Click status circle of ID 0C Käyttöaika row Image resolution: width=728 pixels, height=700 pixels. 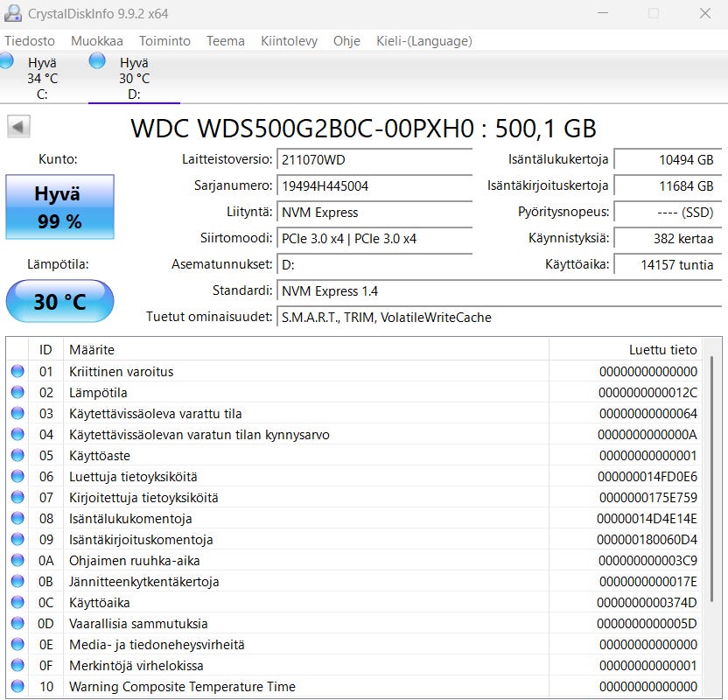tap(17, 603)
